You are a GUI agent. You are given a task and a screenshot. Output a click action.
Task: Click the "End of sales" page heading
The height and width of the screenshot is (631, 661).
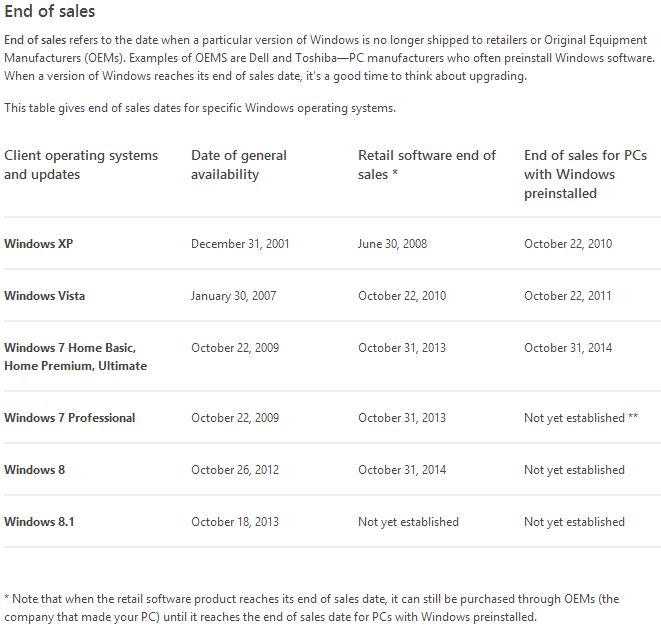tap(50, 12)
